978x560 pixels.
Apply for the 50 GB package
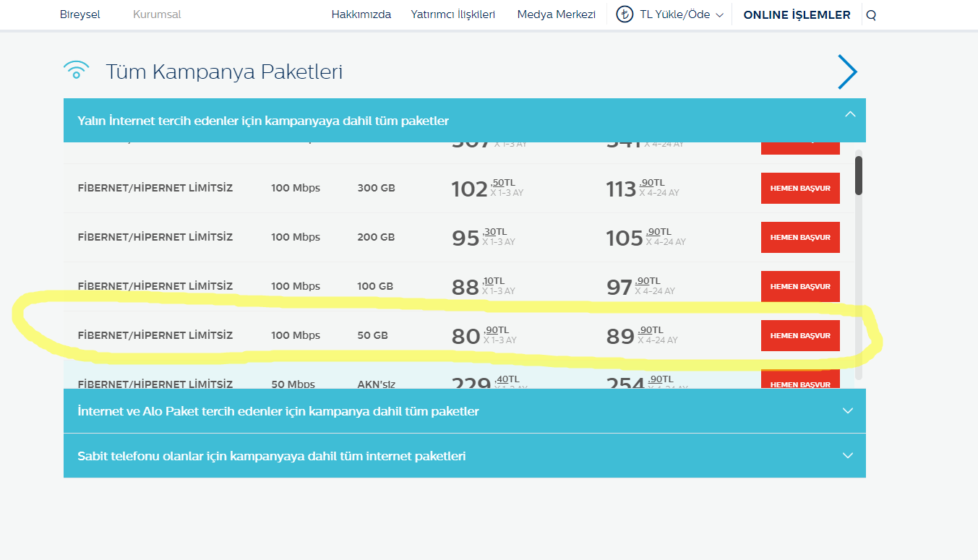tap(800, 335)
